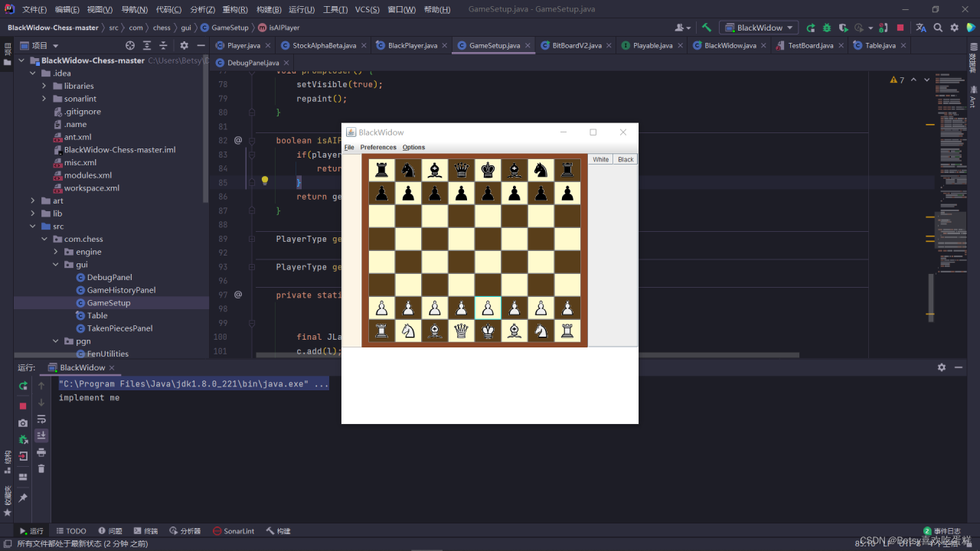Collapse the .idea folder
Screen dimensions: 980x551
coord(33,73)
